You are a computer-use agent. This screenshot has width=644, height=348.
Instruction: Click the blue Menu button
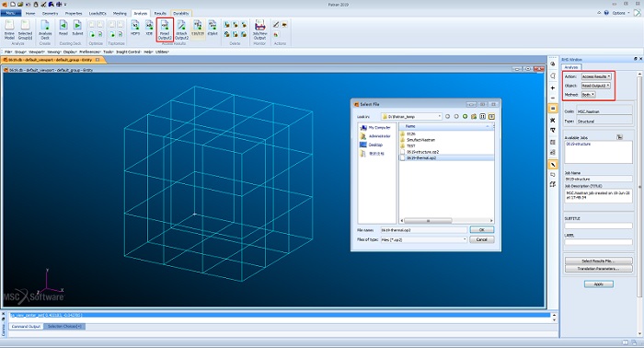[11, 14]
